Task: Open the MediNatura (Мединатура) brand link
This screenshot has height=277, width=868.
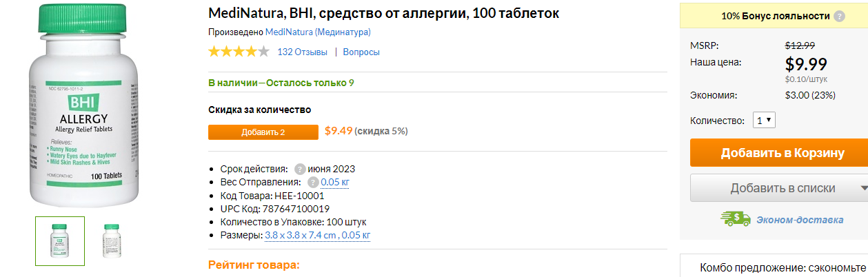Action: point(318,32)
